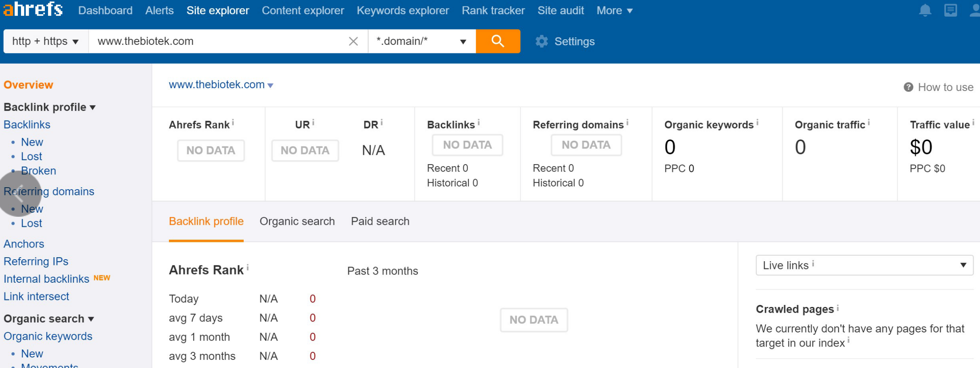Click info icon next to DR
Image resolution: width=980 pixels, height=368 pixels.
pos(381,123)
